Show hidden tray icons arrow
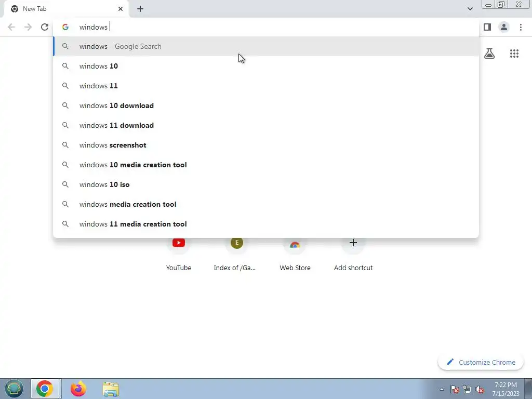The image size is (532, 399). tap(442, 389)
